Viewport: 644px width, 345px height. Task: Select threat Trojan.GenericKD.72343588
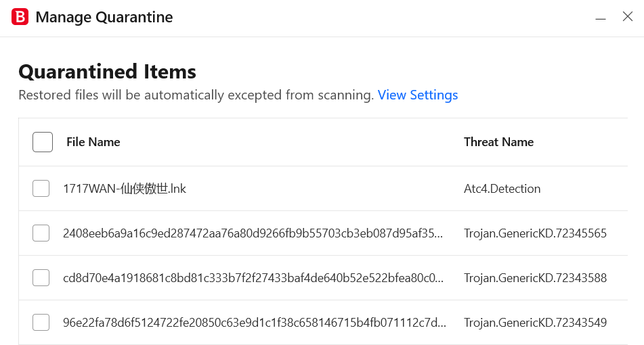click(x=535, y=278)
